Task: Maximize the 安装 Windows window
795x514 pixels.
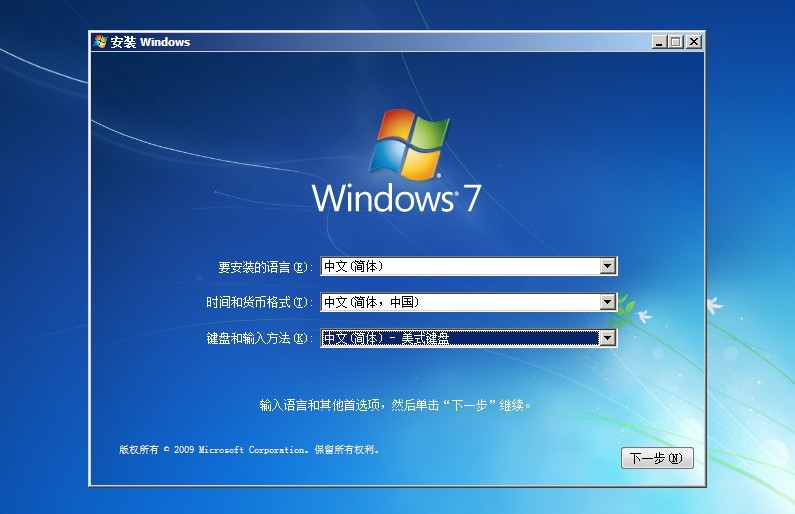Action: coord(675,42)
